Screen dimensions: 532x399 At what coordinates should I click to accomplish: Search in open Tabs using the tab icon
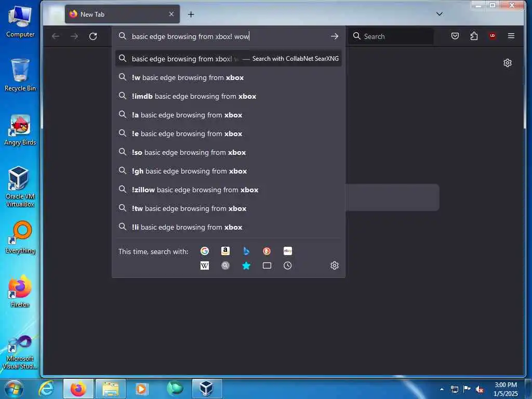[267, 265]
